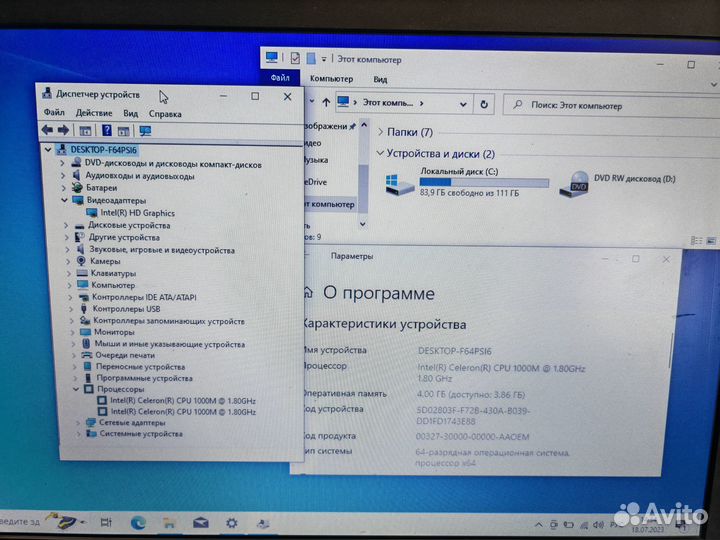Click the Forward arrow in Device Manager toolbar
The image size is (720, 540).
[x=63, y=130]
